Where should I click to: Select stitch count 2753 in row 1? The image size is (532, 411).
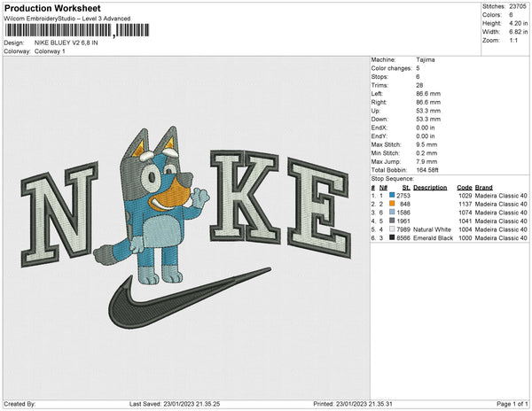pyautogui.click(x=403, y=196)
